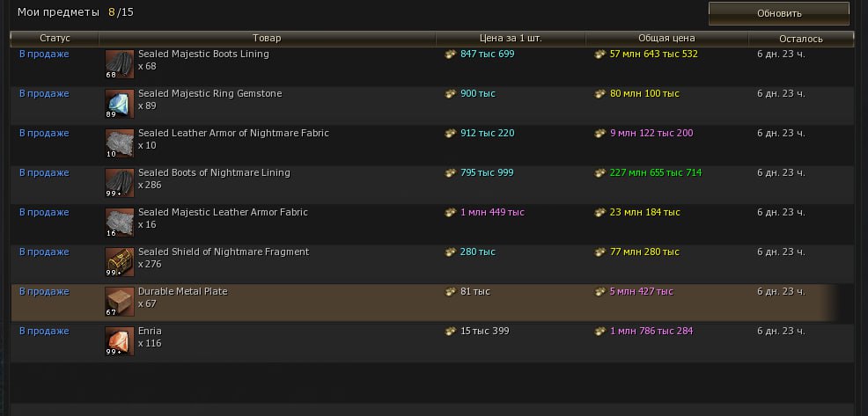The height and width of the screenshot is (416, 868).
Task: Click the Sealed Majestic Boots Lining item icon
Action: pyautogui.click(x=119, y=64)
